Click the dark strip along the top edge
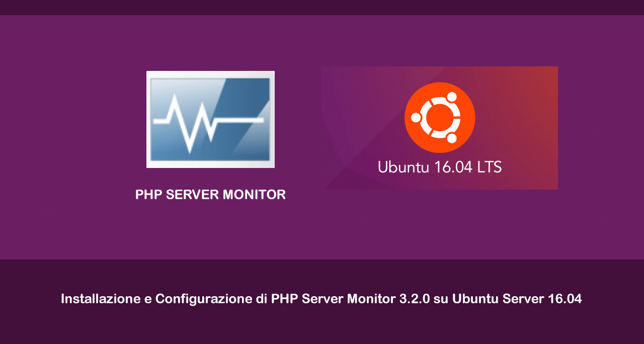This screenshot has height=344, width=644. (x=322, y=7)
